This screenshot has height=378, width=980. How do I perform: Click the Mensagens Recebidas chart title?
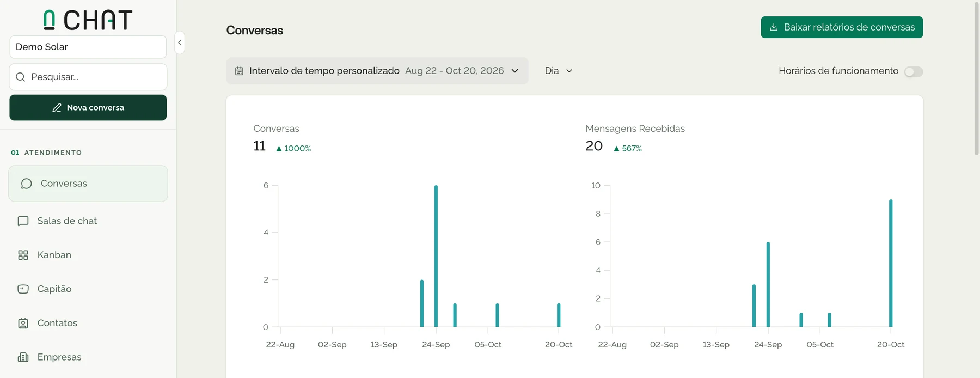pos(635,129)
